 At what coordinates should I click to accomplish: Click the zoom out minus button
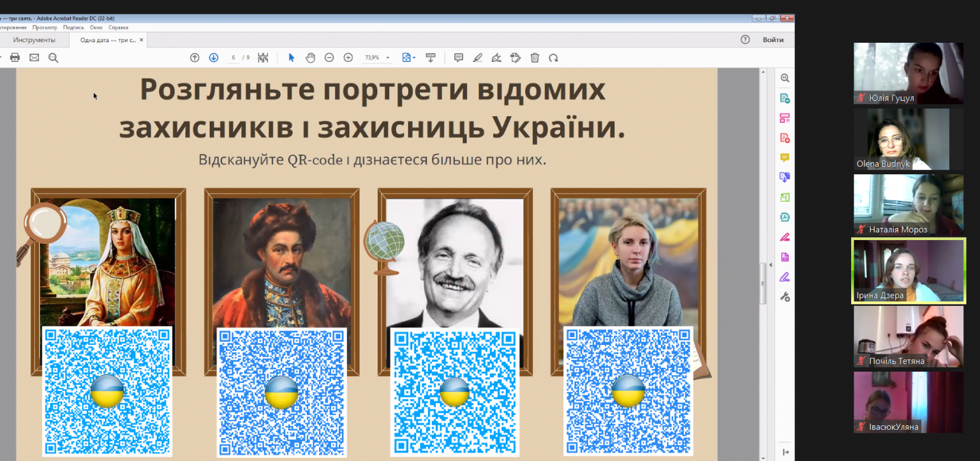pyautogui.click(x=329, y=57)
